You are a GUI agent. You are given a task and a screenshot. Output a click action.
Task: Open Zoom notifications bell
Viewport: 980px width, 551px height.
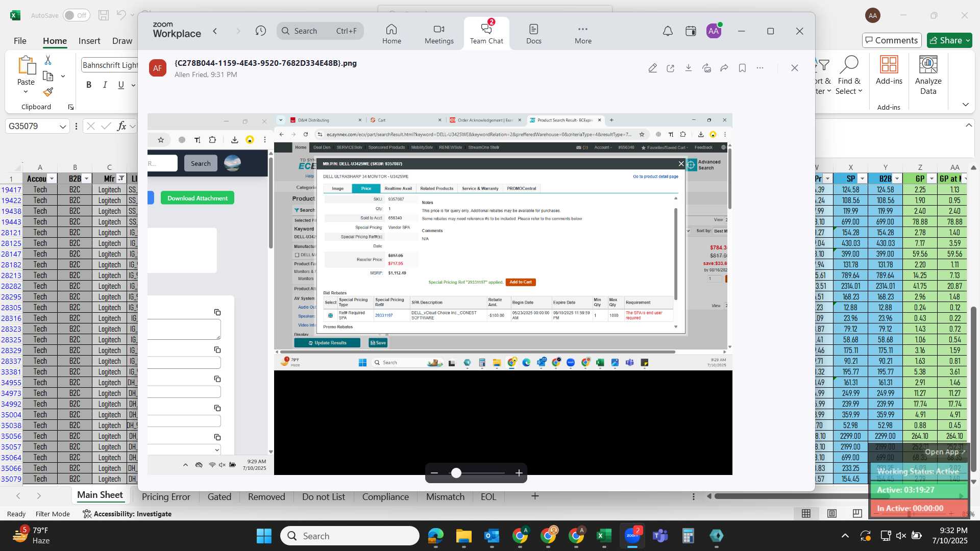[667, 31]
